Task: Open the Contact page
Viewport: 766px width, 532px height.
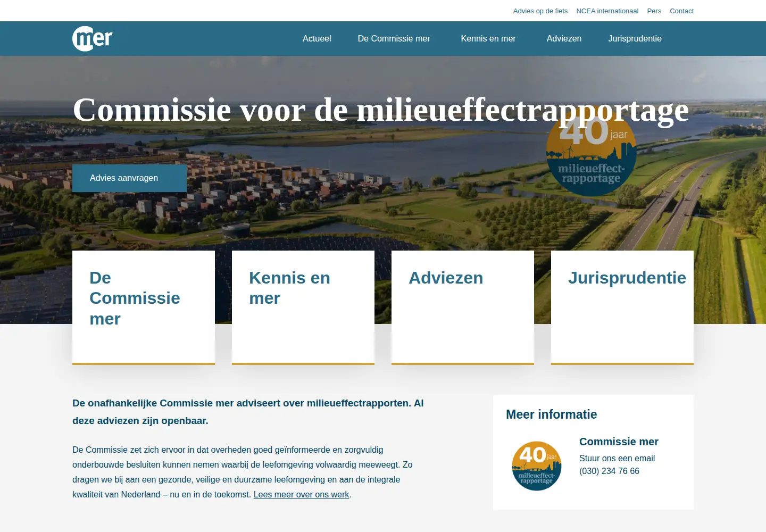Action: pos(681,11)
